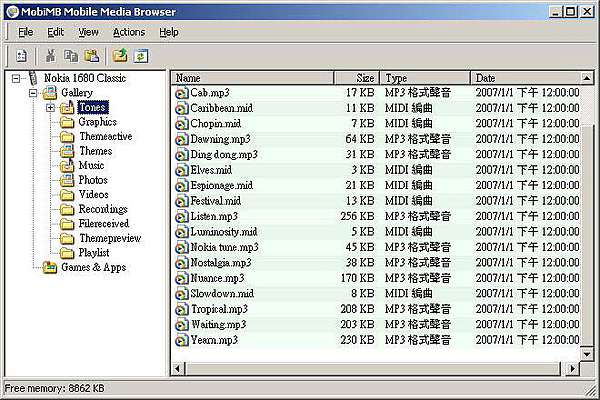Click the Yearn.mp3 file icon
Viewport: 600px width, 400px height.
(x=181, y=340)
